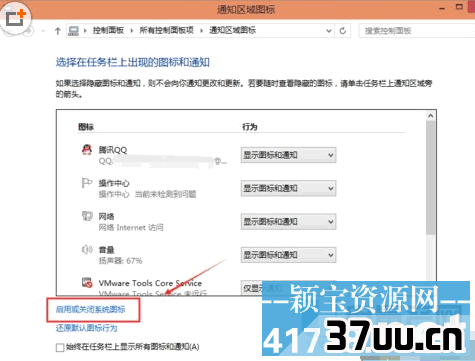This screenshot has height=361, width=475.
Task: Click the Tencent QQ penguin icon
Action: 87,149
